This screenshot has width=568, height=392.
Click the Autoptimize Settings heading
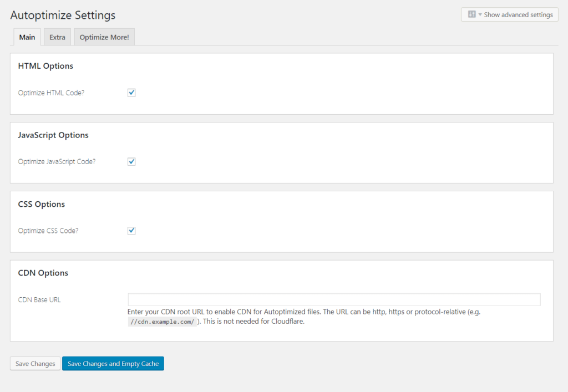click(63, 15)
